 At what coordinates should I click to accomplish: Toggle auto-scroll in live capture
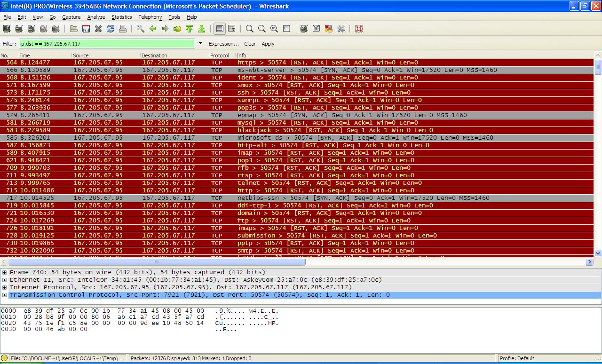coord(231,29)
